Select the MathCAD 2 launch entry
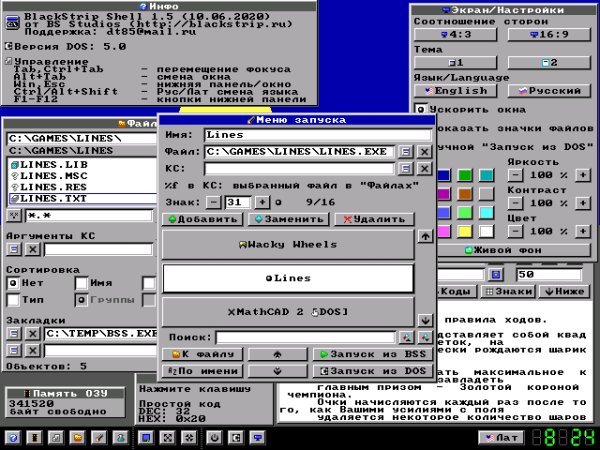Image resolution: width=600 pixels, height=450 pixels. pos(288,312)
